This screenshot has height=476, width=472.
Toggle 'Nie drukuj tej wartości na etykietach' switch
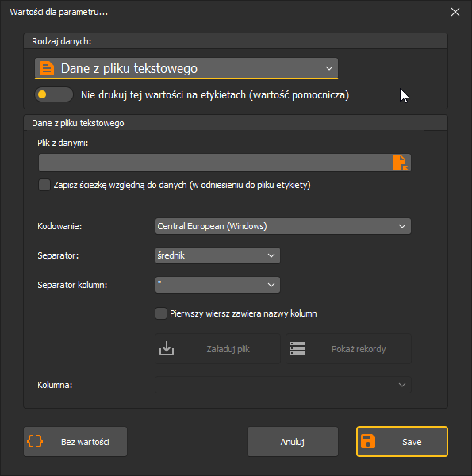(54, 94)
